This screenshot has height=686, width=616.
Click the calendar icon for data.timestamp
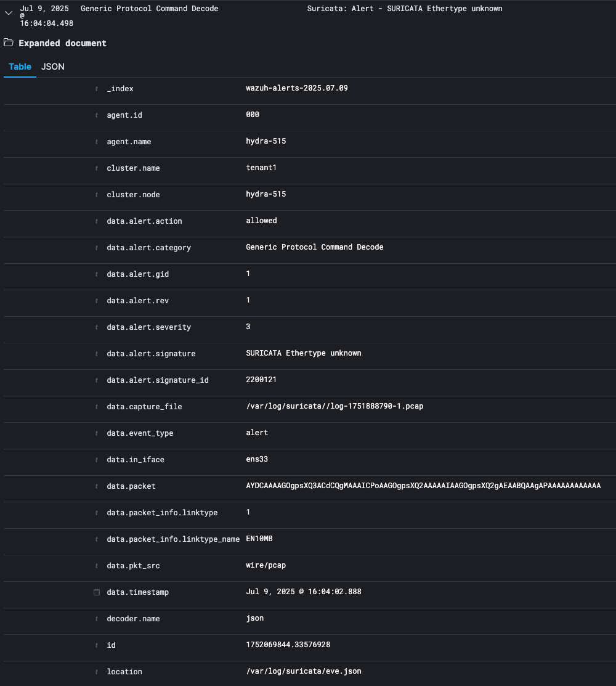pyautogui.click(x=97, y=592)
